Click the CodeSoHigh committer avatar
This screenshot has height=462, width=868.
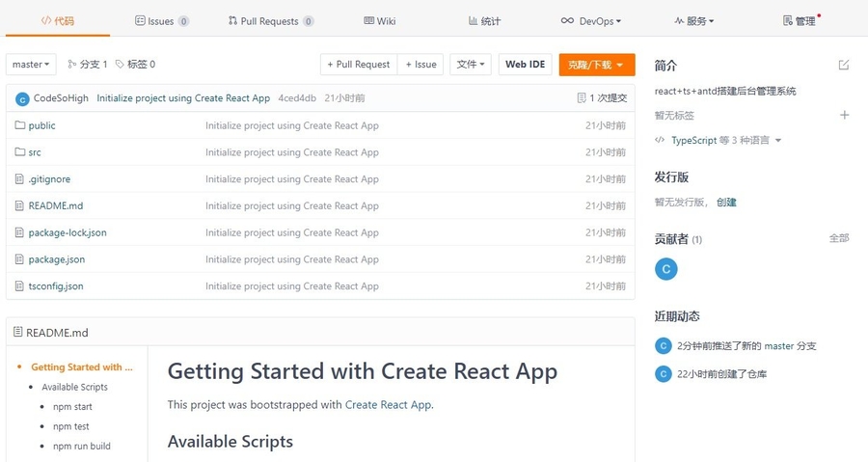23,98
